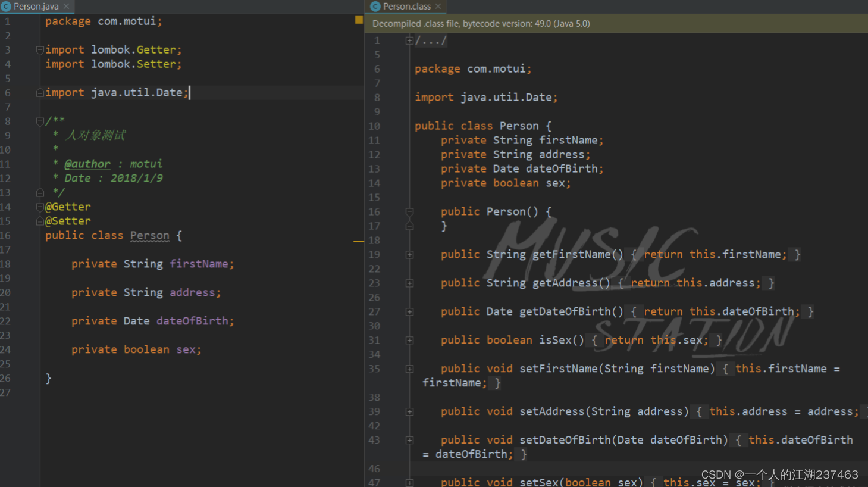Screen dimensions: 868x487
Task: Expand the isSex() method fold
Action: [409, 341]
